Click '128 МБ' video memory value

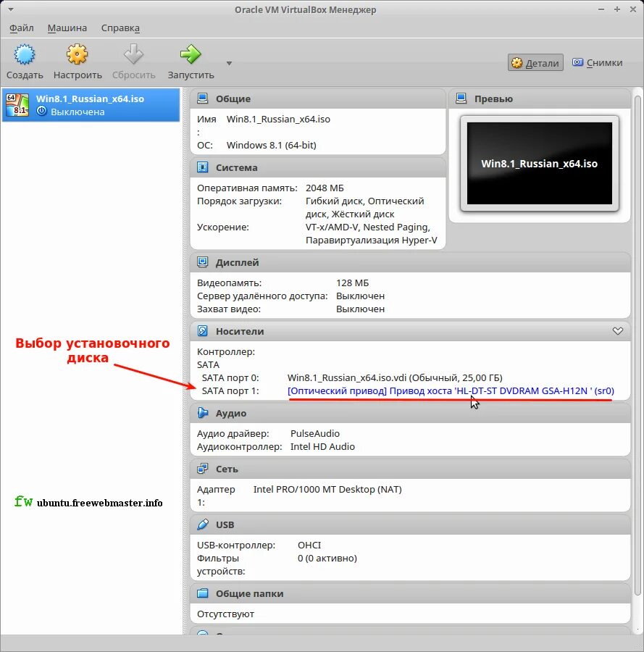coord(352,283)
